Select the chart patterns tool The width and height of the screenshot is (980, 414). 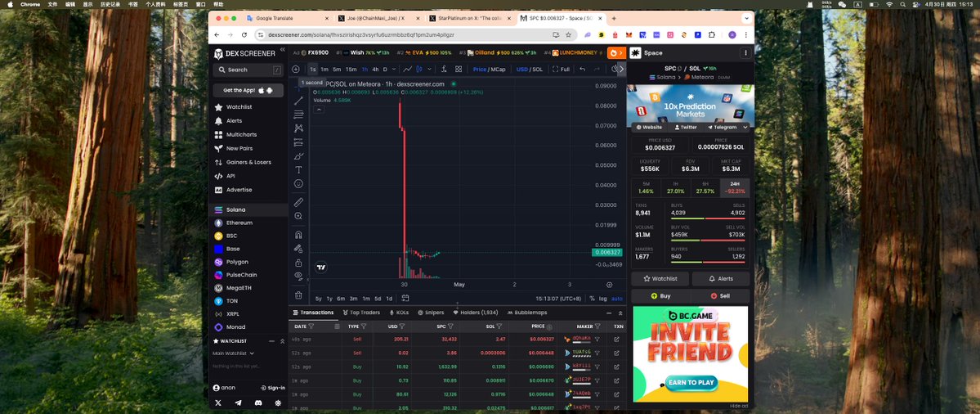coord(299,128)
